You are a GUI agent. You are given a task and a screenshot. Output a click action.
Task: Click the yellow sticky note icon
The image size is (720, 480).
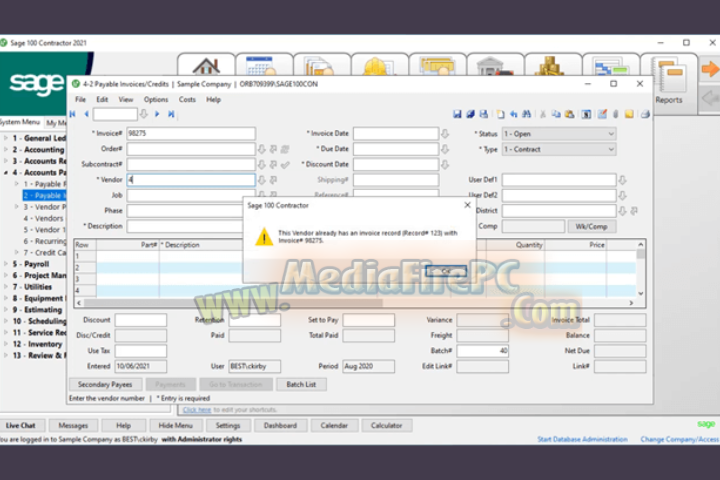click(629, 114)
